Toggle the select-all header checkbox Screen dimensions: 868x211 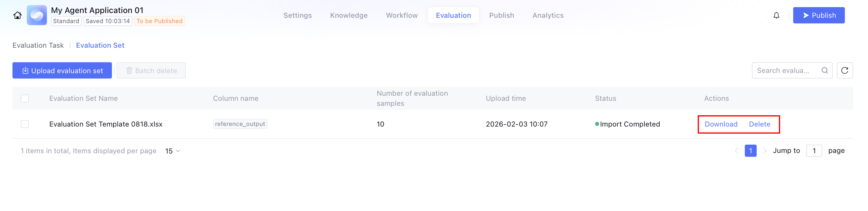25,98
